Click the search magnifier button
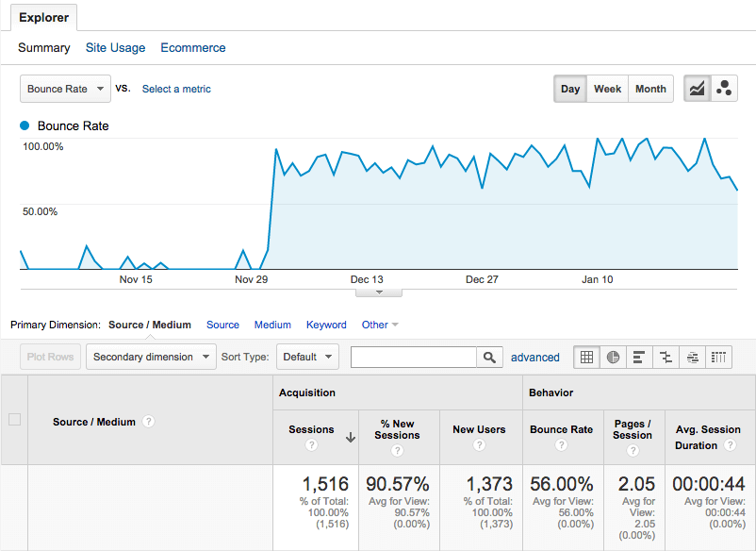 (x=489, y=357)
